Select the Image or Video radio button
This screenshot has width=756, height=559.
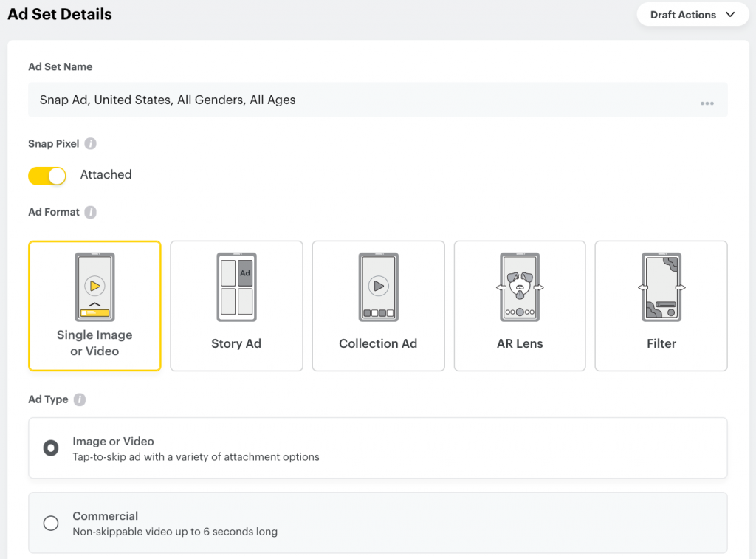(51, 448)
